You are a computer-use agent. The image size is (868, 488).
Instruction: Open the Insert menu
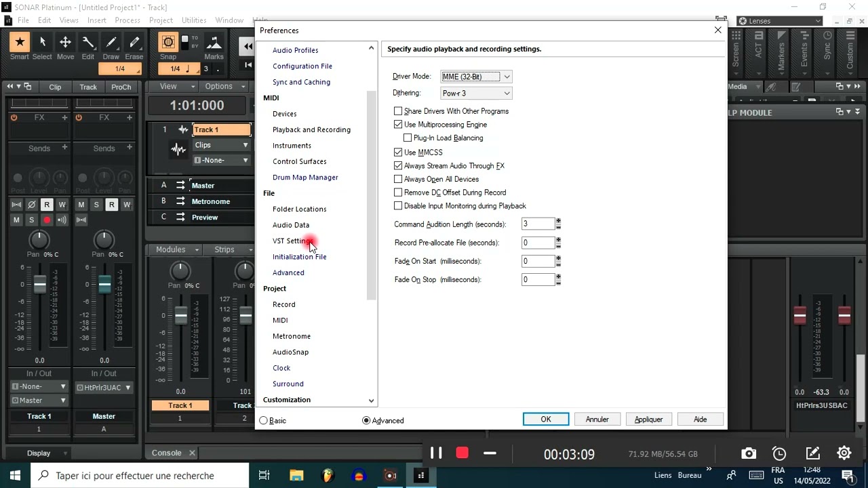pyautogui.click(x=96, y=20)
